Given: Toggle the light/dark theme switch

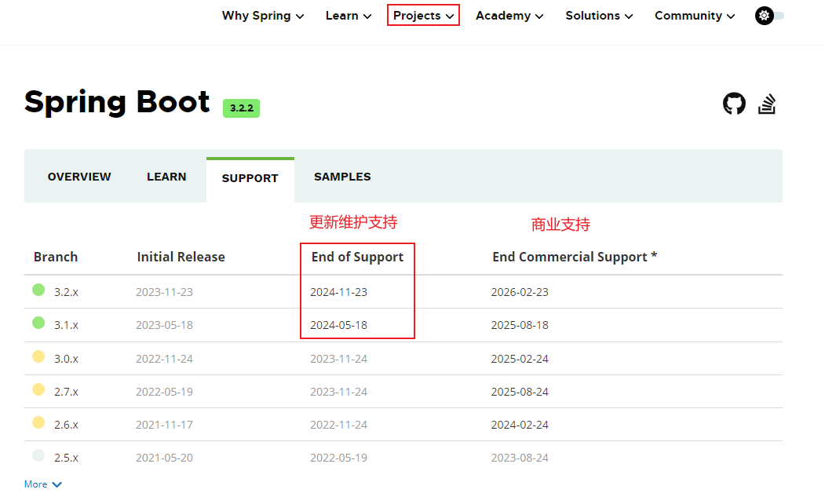Looking at the screenshot, I should point(776,16).
